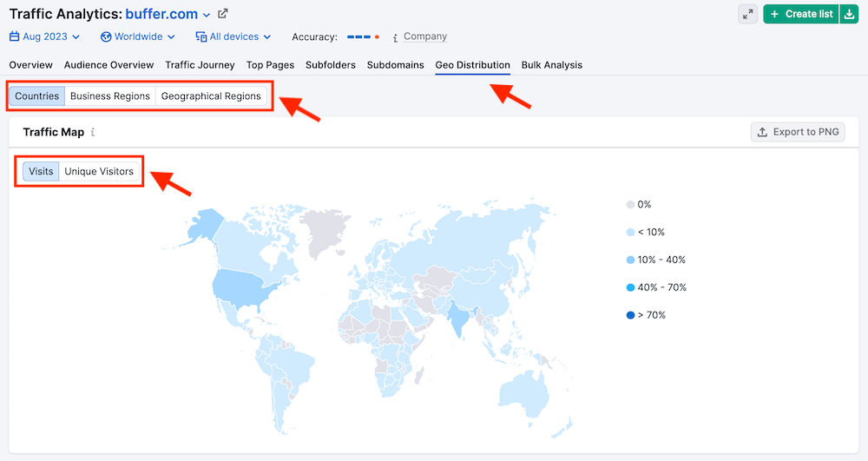This screenshot has width=868, height=461.
Task: Switch map to Unique Visitors
Action: pyautogui.click(x=99, y=171)
